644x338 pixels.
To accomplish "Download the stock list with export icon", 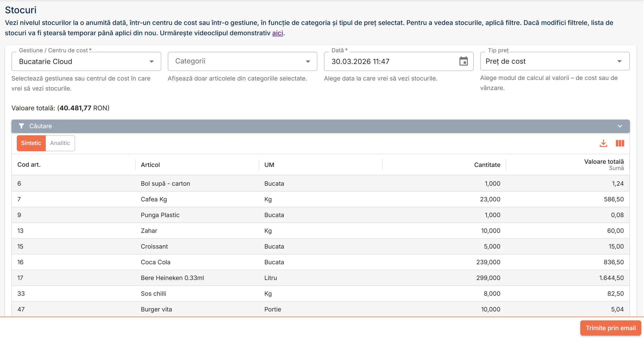I will pyautogui.click(x=603, y=143).
